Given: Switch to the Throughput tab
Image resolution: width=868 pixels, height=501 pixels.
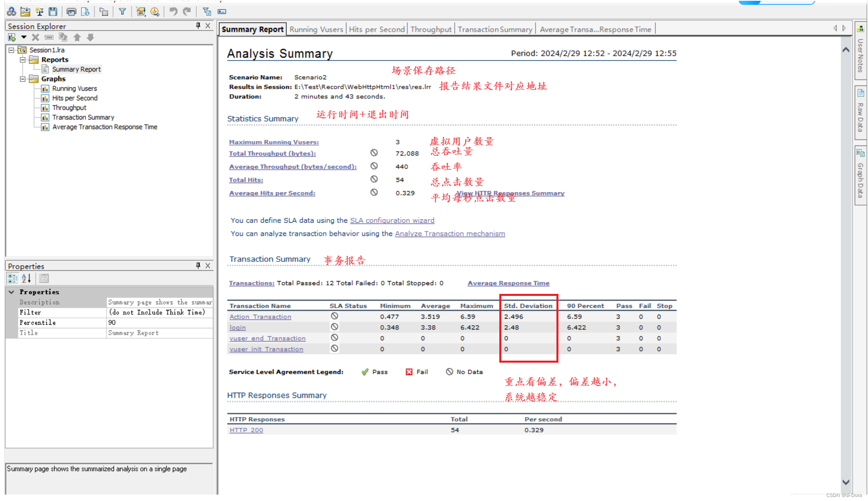Looking at the screenshot, I should tap(431, 30).
